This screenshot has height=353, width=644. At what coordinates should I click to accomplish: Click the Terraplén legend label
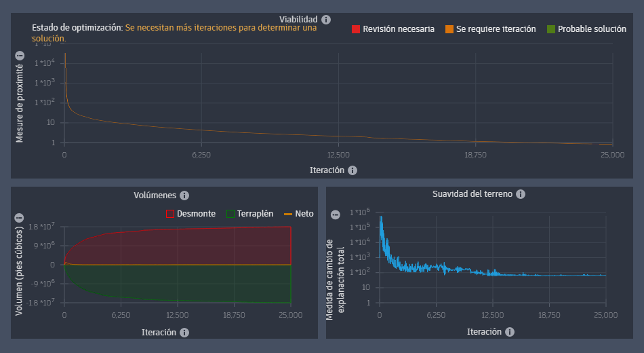coord(255,214)
